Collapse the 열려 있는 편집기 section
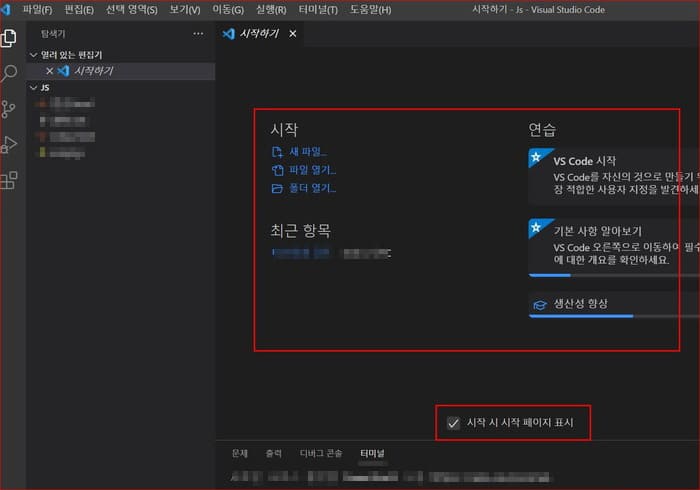The image size is (700, 490). pyautogui.click(x=33, y=55)
